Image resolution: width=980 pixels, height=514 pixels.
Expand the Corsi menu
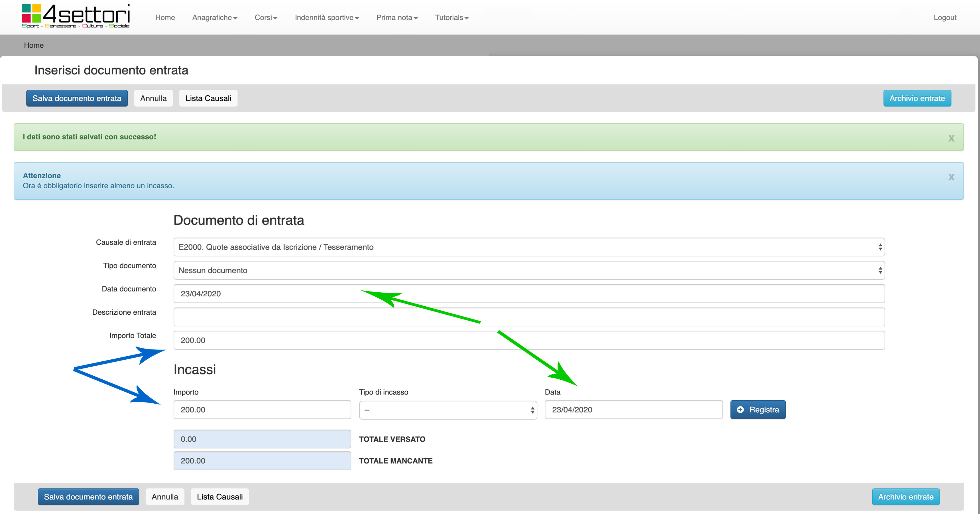pyautogui.click(x=266, y=17)
